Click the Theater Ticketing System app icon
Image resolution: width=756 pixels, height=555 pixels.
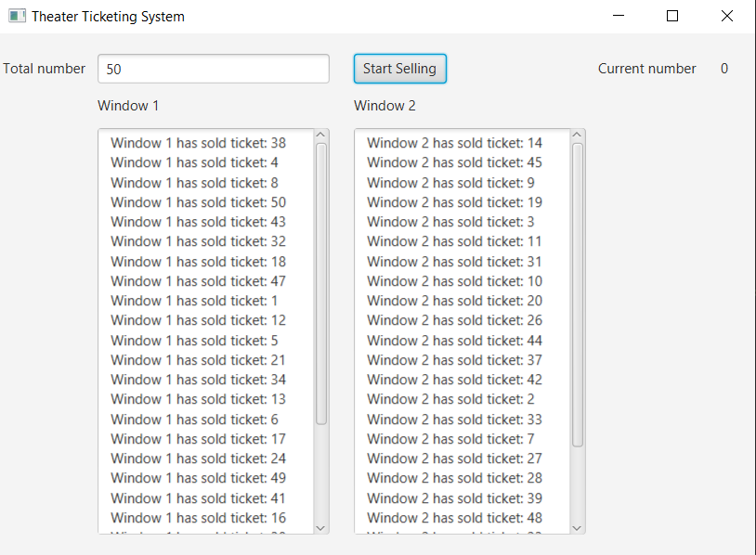[17, 16]
